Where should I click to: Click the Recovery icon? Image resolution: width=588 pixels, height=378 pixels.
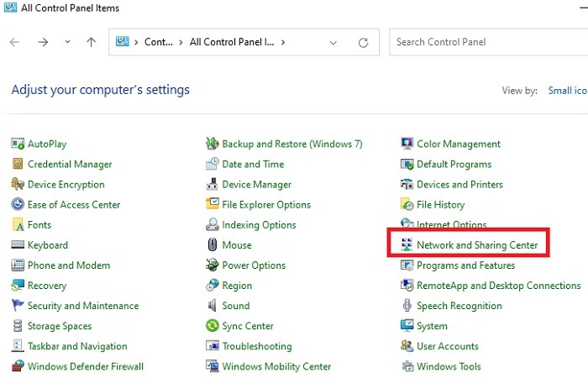pyautogui.click(x=18, y=286)
